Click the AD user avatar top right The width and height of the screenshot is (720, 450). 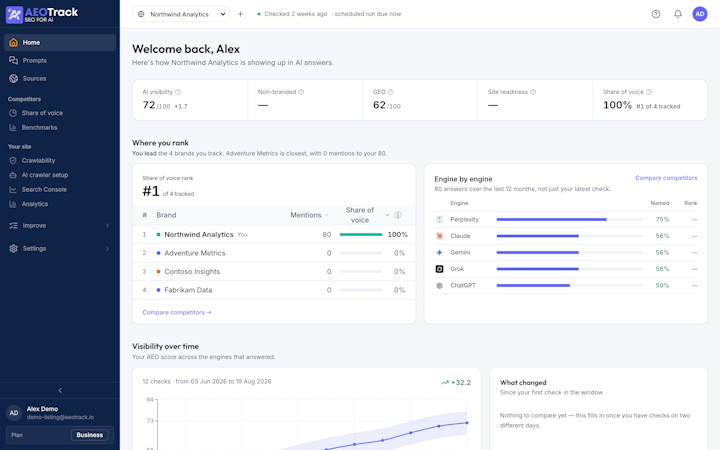(699, 14)
